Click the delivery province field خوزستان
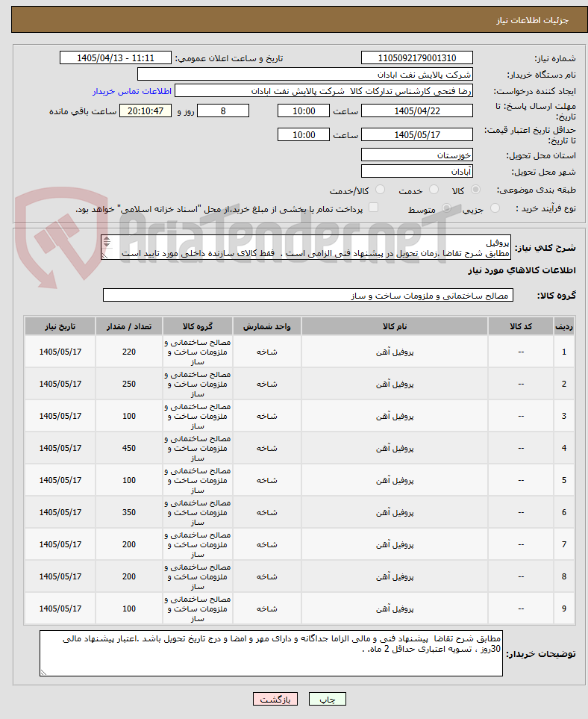588x719 pixels. (416, 155)
